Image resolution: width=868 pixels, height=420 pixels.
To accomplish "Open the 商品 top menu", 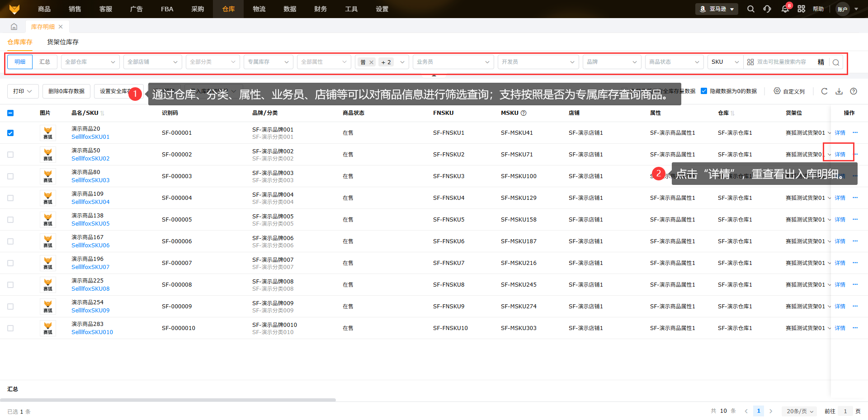I will pyautogui.click(x=44, y=9).
